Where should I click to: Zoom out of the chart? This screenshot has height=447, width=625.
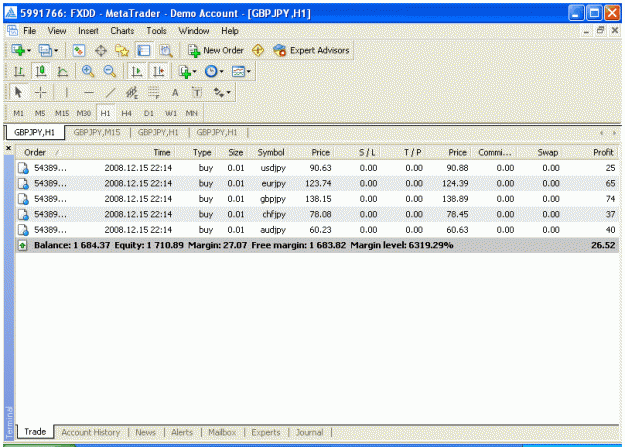(110, 71)
